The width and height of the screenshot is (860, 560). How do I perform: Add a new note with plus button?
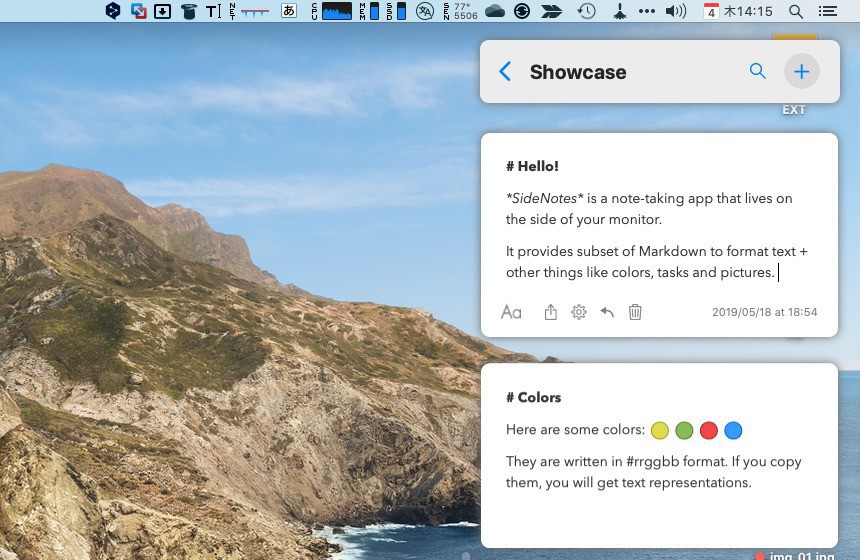[x=801, y=72]
